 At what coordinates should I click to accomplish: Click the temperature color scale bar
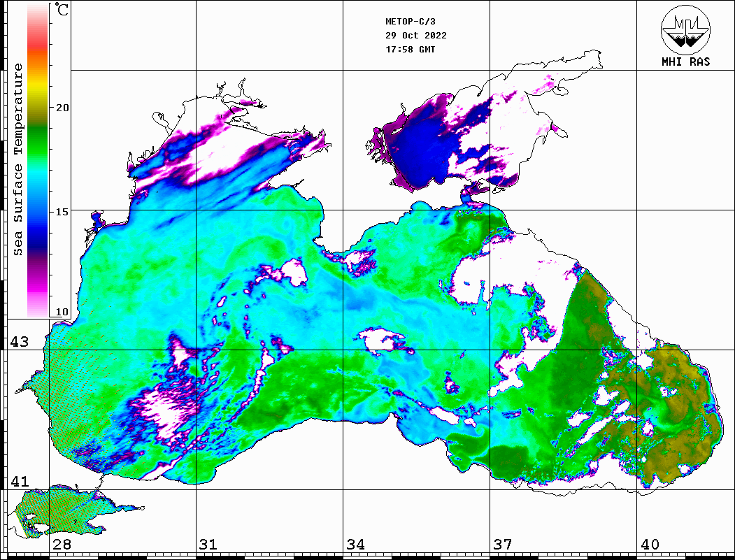point(38,160)
